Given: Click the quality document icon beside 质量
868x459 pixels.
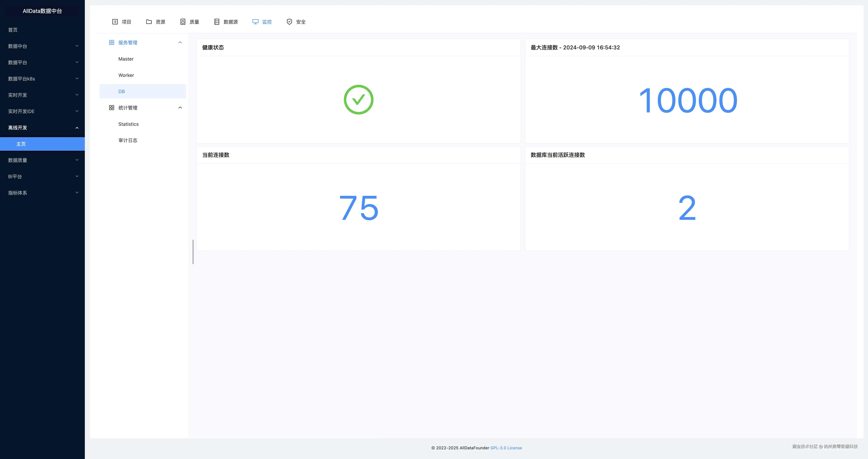Looking at the screenshot, I should [183, 22].
